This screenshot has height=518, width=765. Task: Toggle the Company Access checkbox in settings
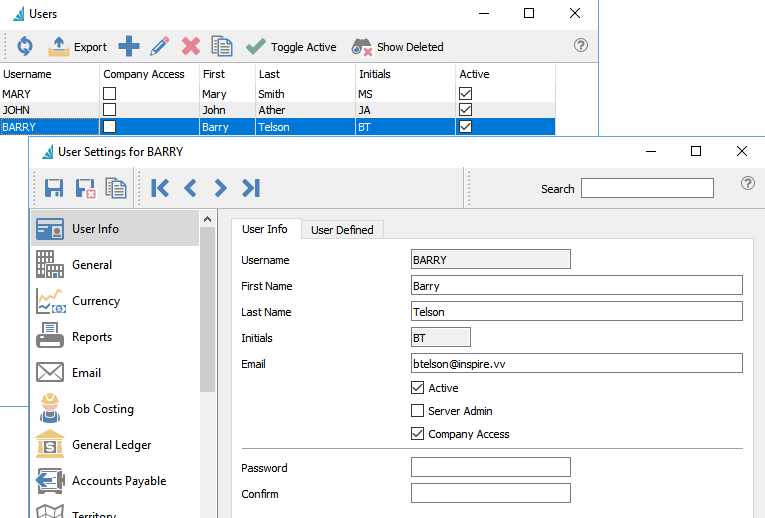click(x=418, y=434)
